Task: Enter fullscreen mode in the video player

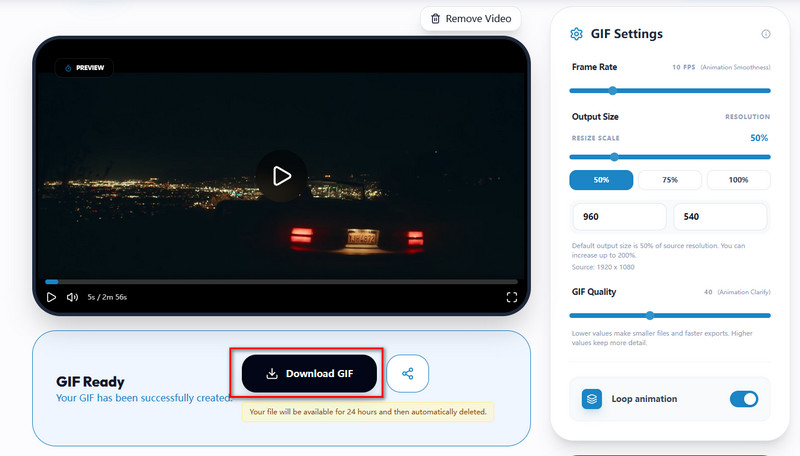Action: click(512, 297)
